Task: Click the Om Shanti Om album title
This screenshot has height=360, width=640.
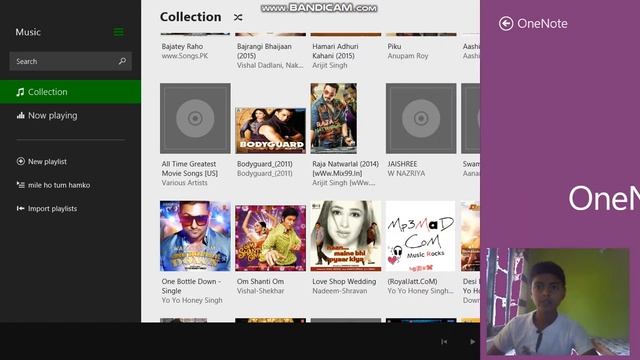Action: pyautogui.click(x=260, y=282)
